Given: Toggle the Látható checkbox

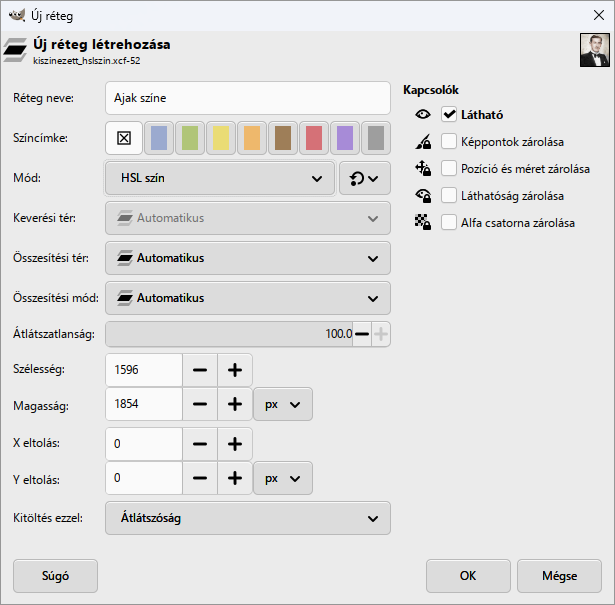Looking at the screenshot, I should point(449,114).
